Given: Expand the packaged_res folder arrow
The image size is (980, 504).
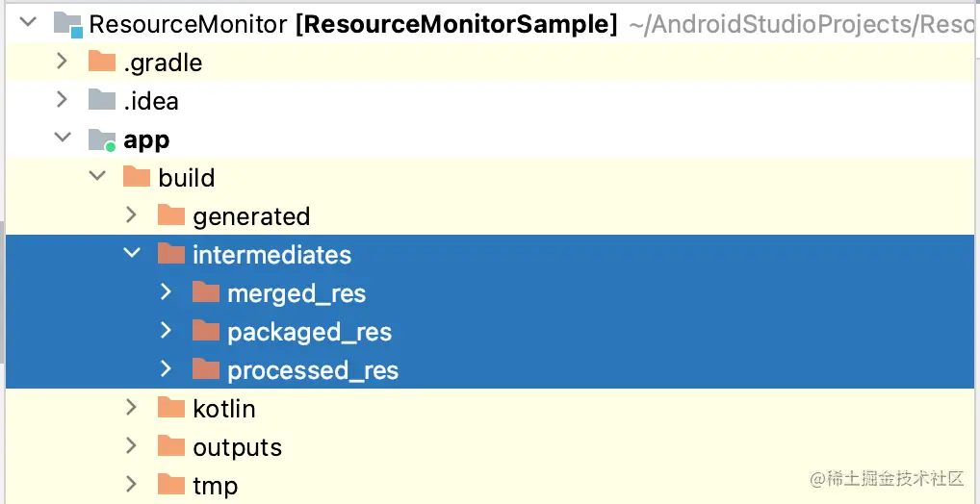Looking at the screenshot, I should [166, 331].
